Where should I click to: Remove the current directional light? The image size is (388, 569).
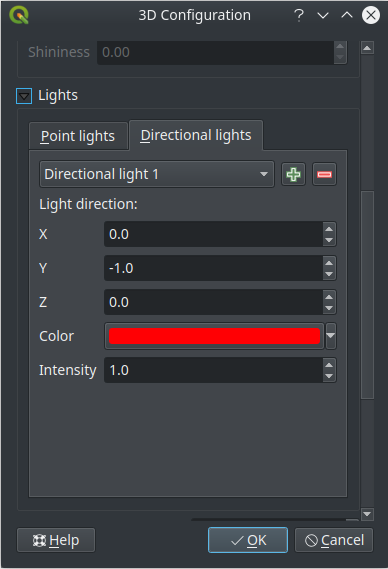[x=324, y=175]
